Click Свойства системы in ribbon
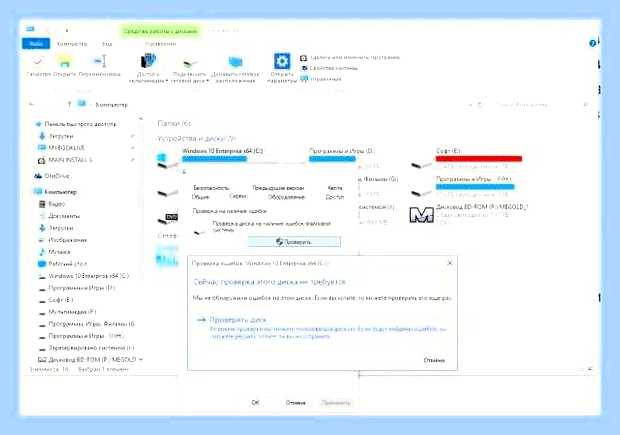The height and width of the screenshot is (435, 620). point(329,68)
